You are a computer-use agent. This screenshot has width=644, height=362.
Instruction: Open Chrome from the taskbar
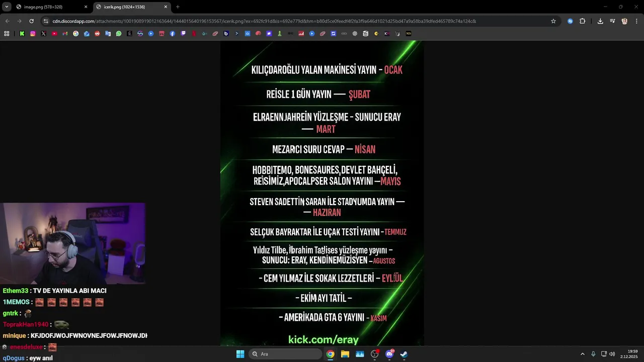[330, 354]
